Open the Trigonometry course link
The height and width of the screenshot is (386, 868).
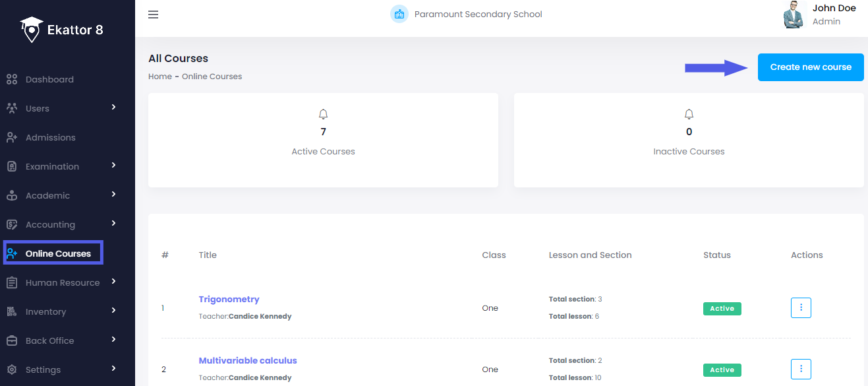coord(229,300)
